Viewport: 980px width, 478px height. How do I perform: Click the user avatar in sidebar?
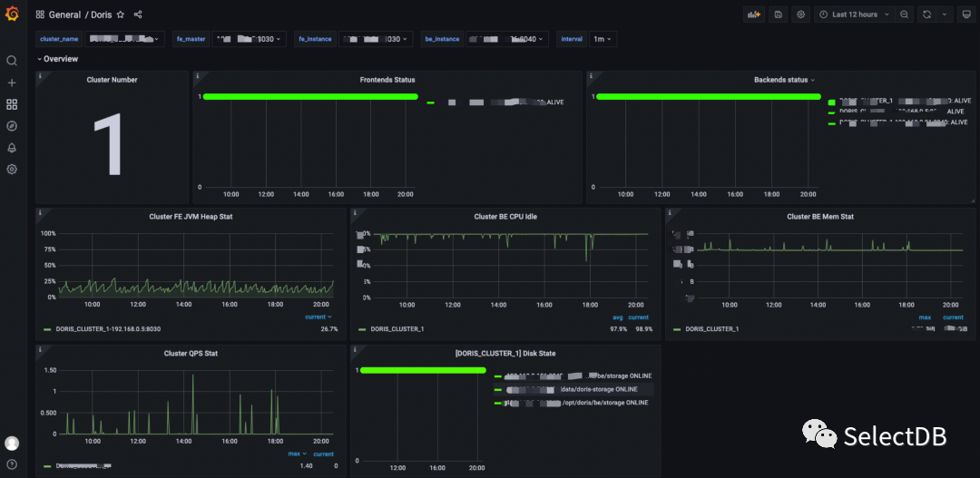pos(11,444)
